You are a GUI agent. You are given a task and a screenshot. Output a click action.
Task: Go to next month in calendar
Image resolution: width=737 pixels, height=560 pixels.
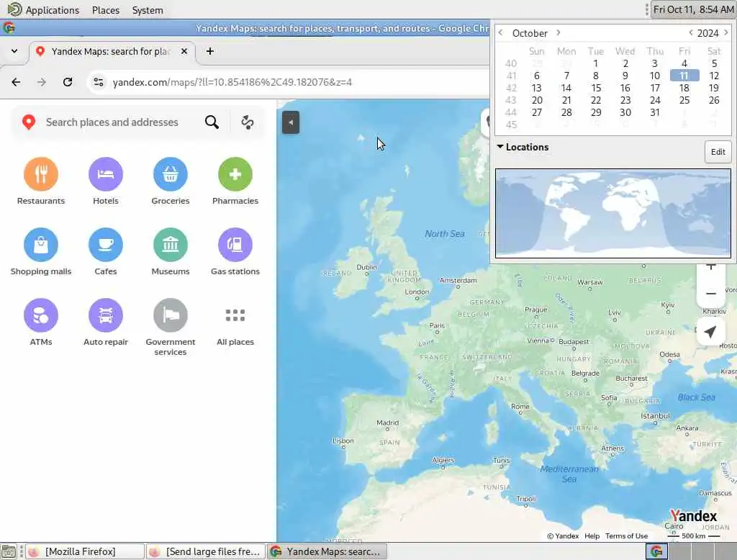[x=558, y=33]
